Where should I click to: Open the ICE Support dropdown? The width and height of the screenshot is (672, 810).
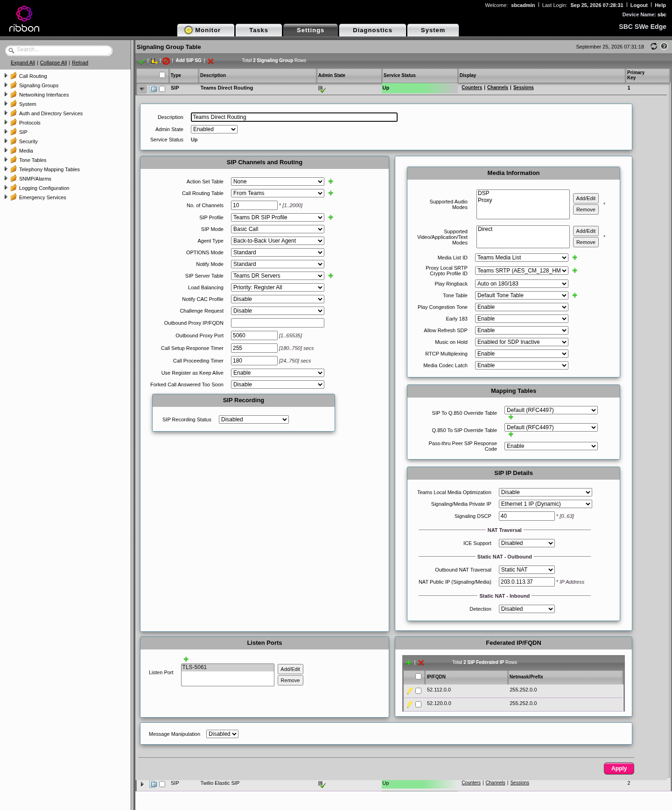[x=527, y=543]
